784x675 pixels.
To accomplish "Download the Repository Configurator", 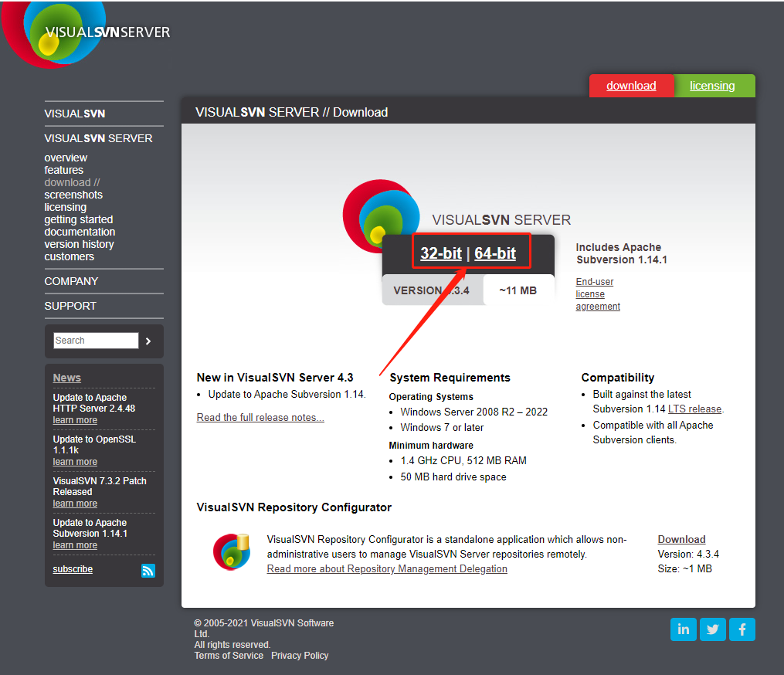I will click(x=681, y=540).
